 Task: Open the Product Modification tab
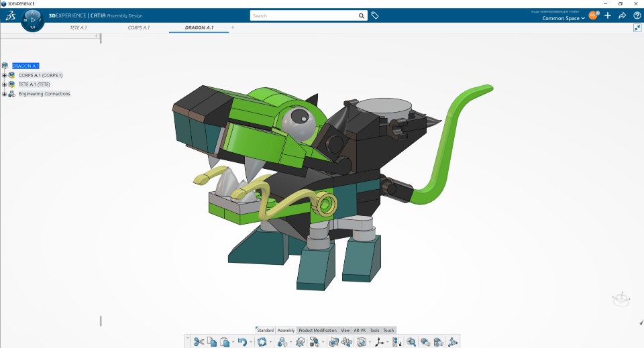[x=317, y=330]
